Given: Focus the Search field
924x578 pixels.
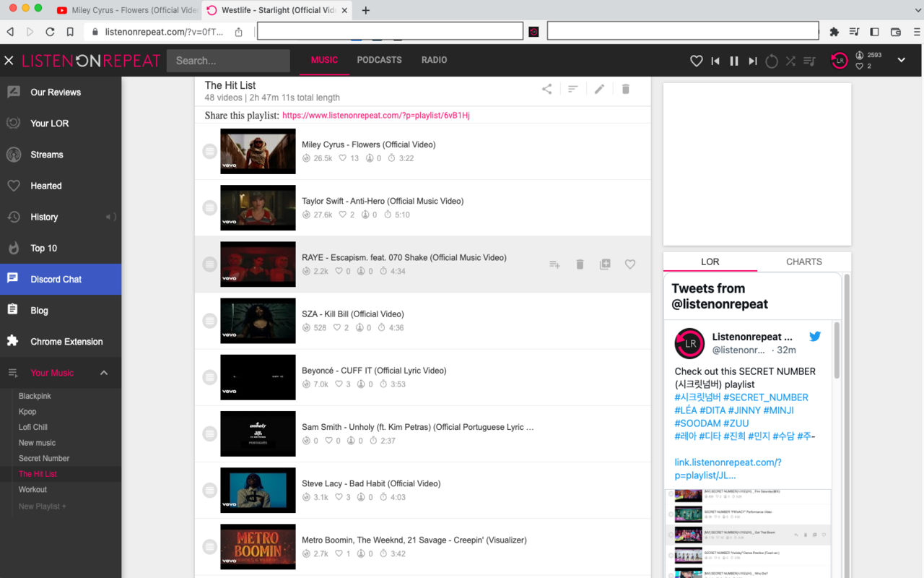Looking at the screenshot, I should pyautogui.click(x=227, y=60).
